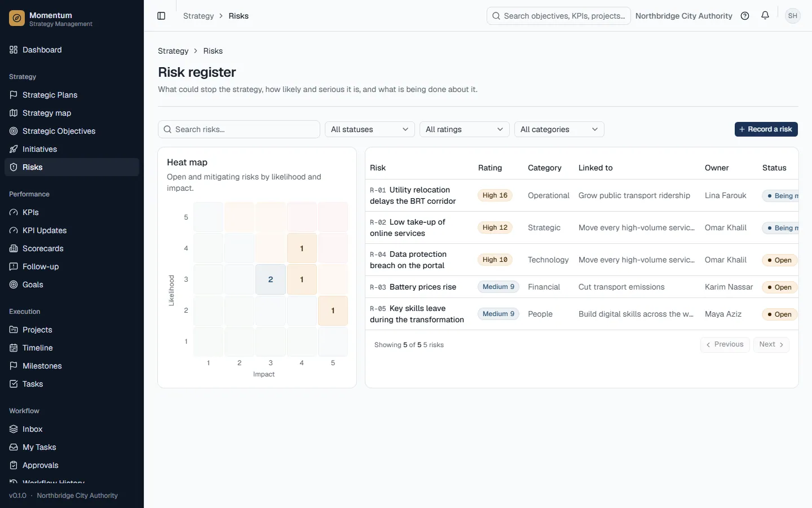Click the Projects folder icon

[x=14, y=330]
